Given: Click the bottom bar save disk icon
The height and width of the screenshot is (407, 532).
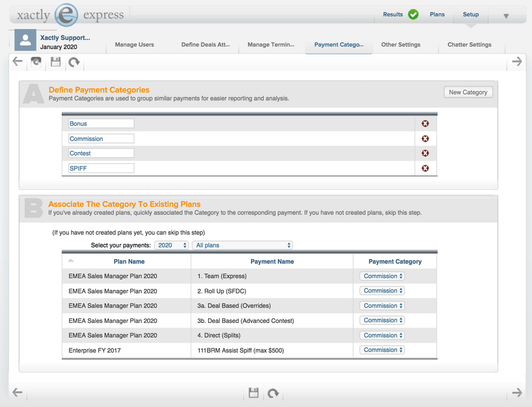Looking at the screenshot, I should (253, 393).
